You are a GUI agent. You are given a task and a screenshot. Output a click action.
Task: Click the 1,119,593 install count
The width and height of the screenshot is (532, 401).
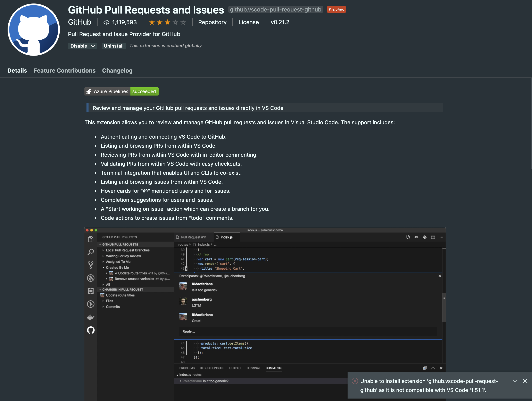pos(124,22)
